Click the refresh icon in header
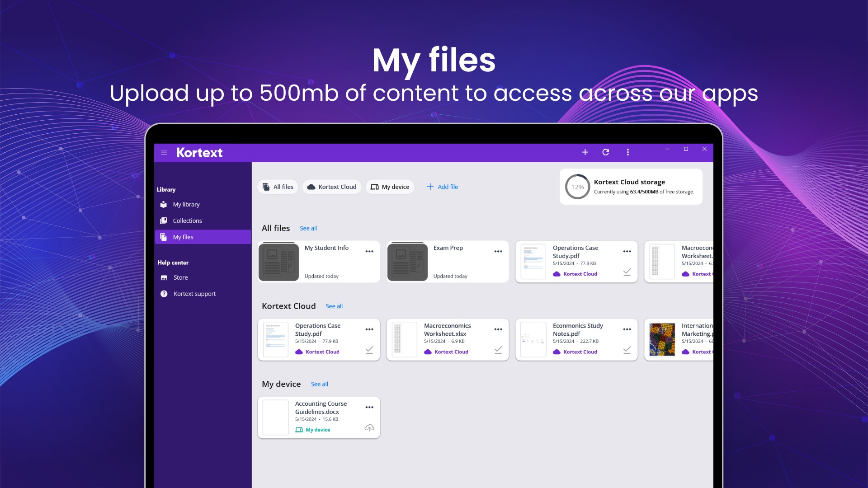 606,152
